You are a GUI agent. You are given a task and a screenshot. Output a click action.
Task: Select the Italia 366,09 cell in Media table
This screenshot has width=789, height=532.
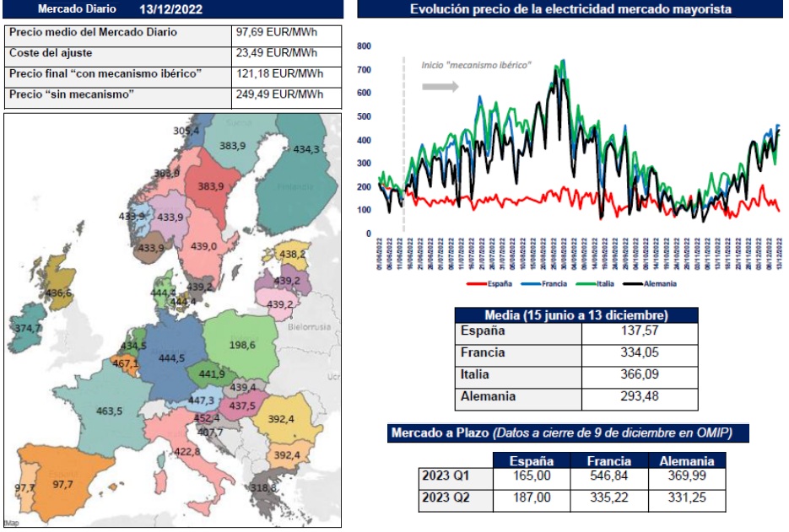pyautogui.click(x=640, y=374)
